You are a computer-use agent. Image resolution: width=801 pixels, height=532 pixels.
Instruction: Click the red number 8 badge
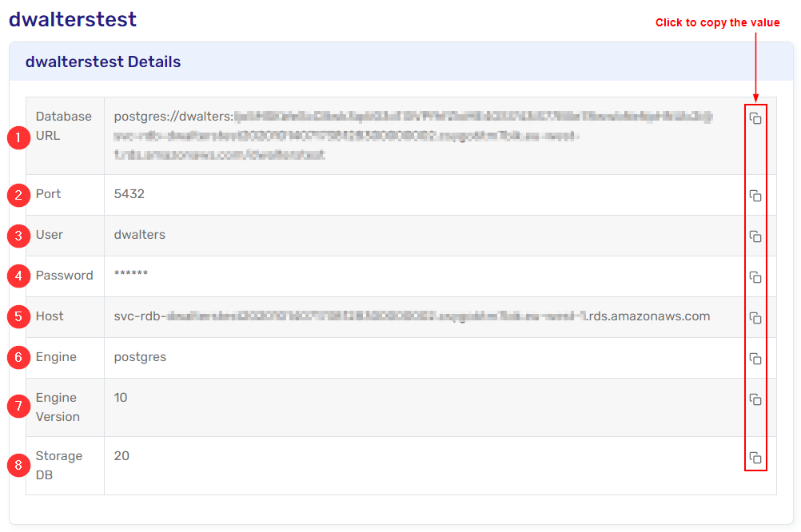tap(18, 465)
